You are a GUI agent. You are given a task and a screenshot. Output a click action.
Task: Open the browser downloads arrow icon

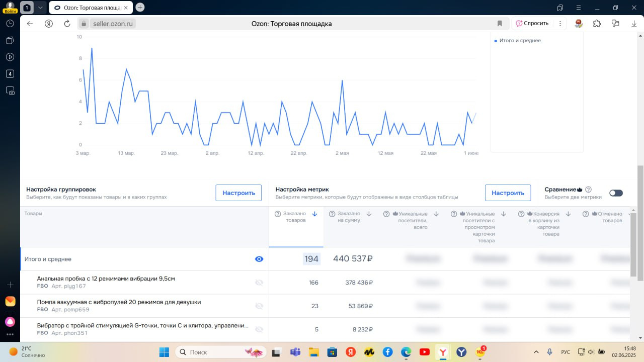coord(633,24)
